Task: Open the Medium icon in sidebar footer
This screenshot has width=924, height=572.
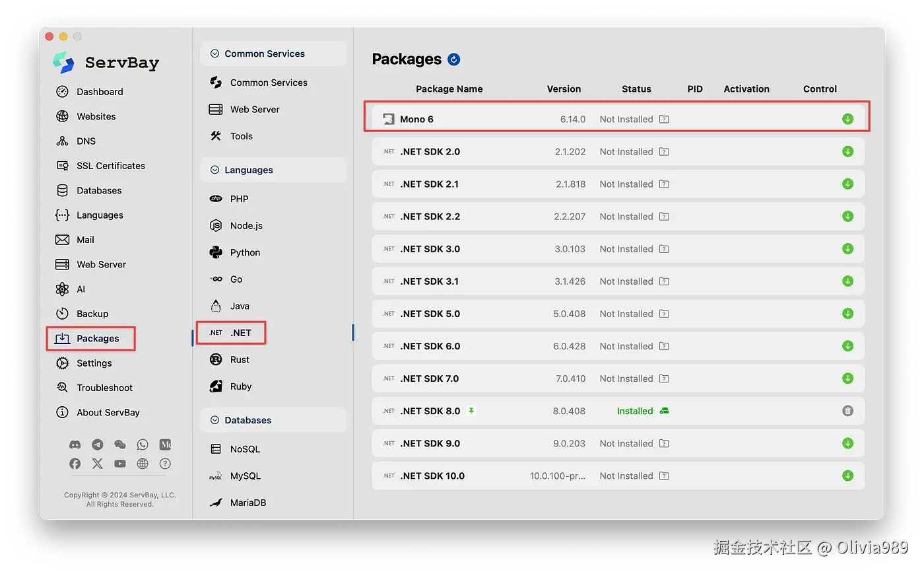Action: (x=165, y=445)
